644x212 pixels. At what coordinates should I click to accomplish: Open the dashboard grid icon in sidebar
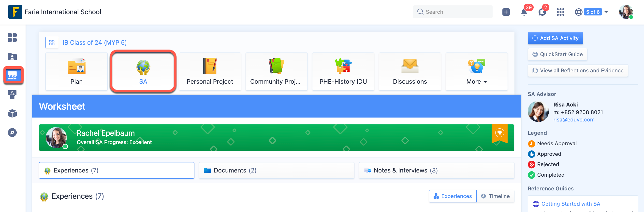coord(12,38)
